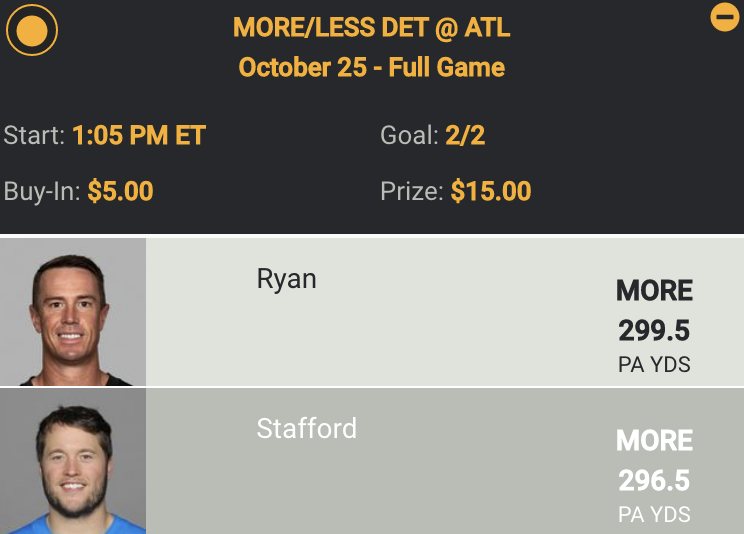This screenshot has height=534, width=744.
Task: Click PA YDS label under Stafford's line
Action: 654,515
